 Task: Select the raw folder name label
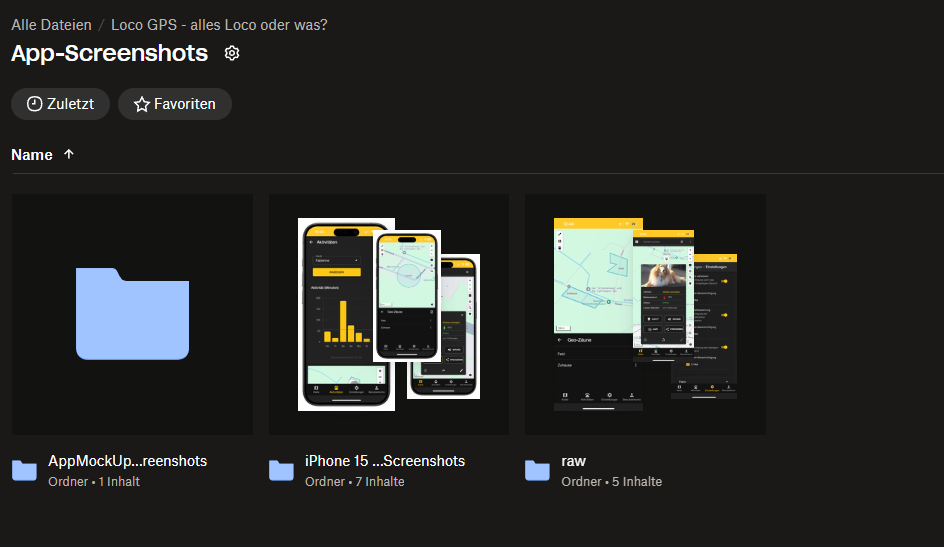click(x=573, y=461)
